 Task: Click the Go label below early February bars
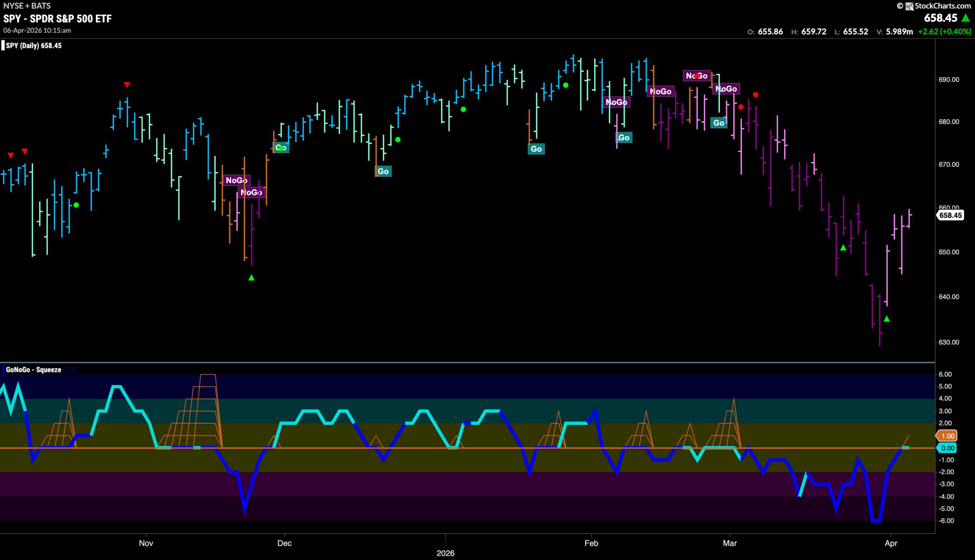point(624,137)
